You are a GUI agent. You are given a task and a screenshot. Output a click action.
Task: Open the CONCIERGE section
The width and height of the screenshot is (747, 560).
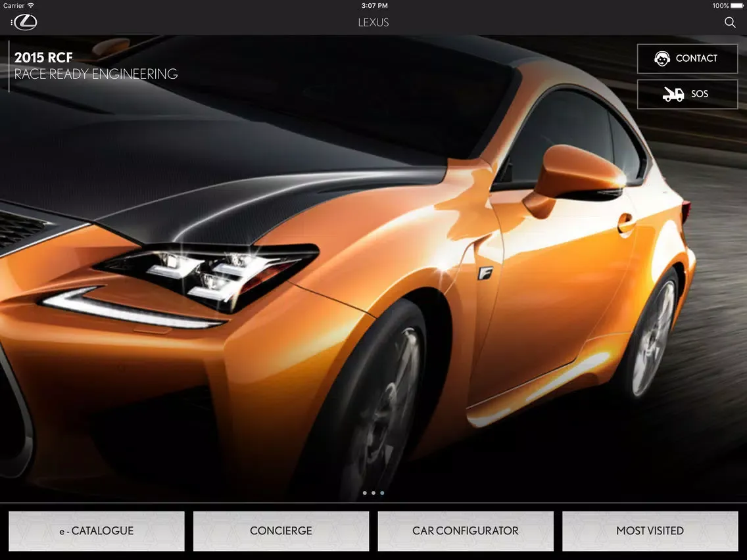[x=281, y=531]
